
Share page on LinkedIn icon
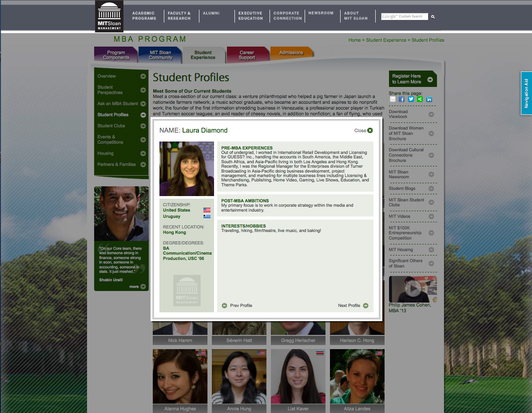point(429,99)
